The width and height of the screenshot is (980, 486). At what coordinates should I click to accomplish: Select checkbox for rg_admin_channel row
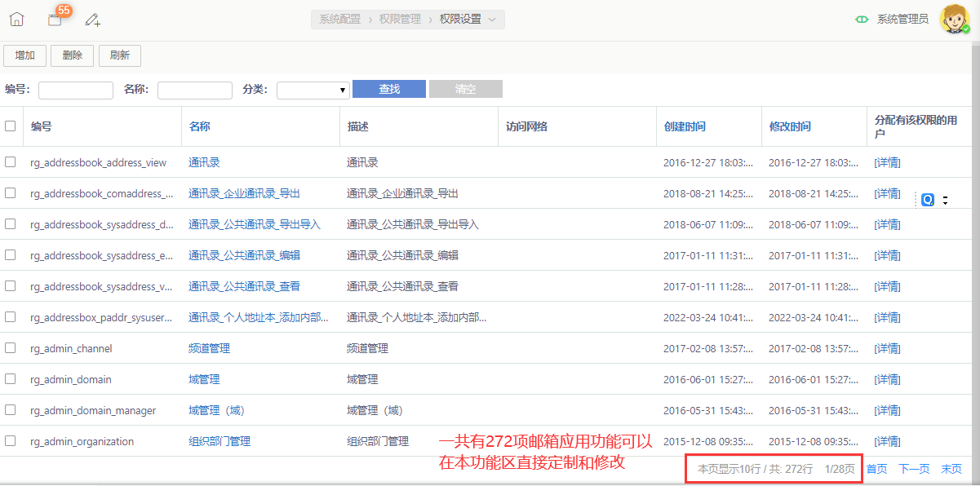pos(11,348)
